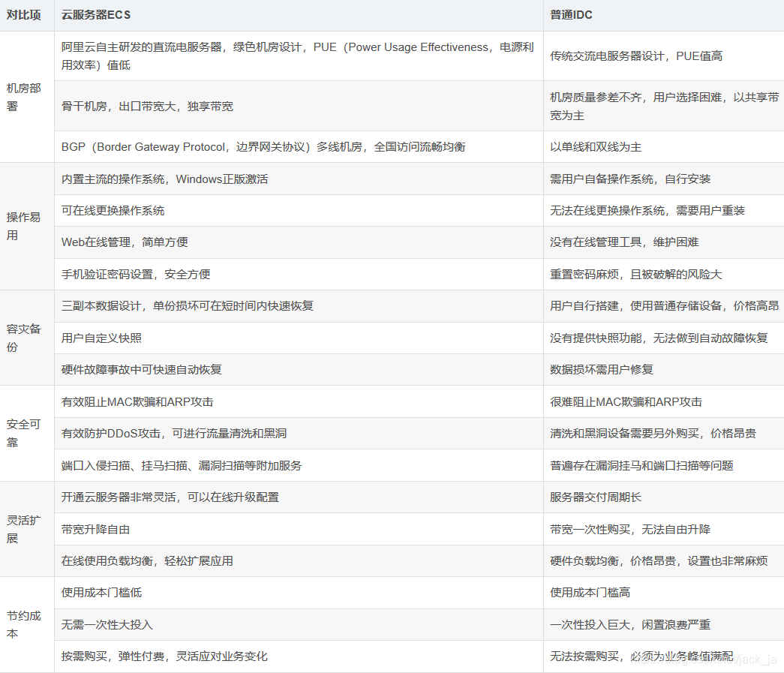Click the cell 传统交流电服务器设计，PUE值高
784x673 pixels.
click(664, 56)
